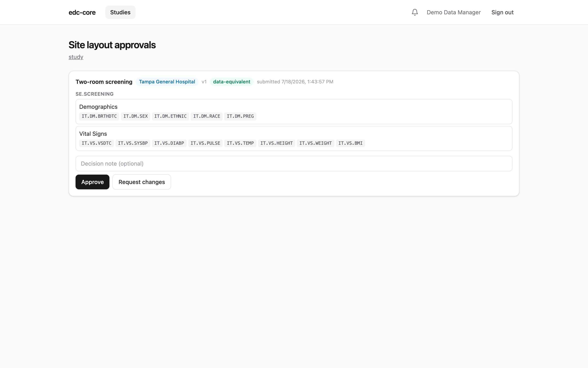Open the Studies nav tab
Image resolution: width=588 pixels, height=368 pixels.
(x=120, y=12)
